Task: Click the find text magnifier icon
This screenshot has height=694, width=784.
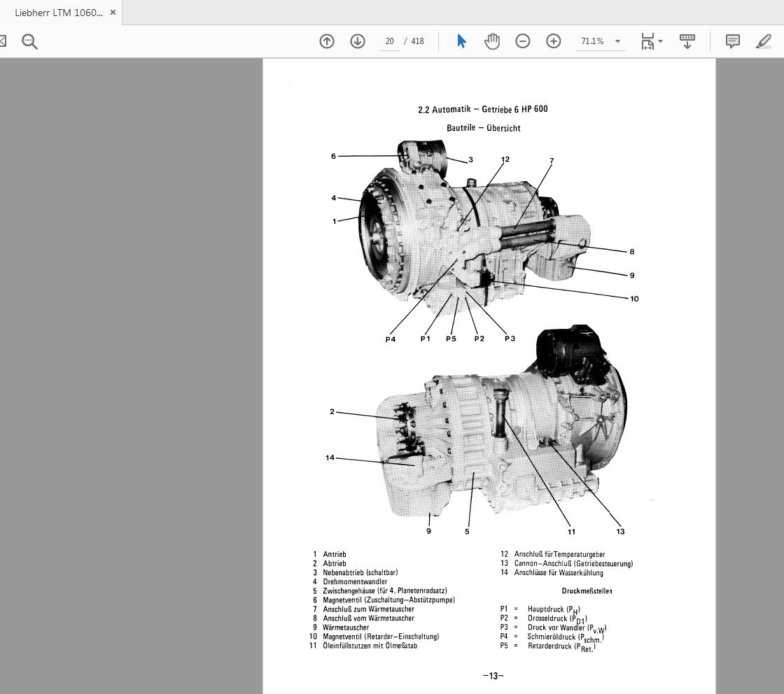Action: coord(29,41)
